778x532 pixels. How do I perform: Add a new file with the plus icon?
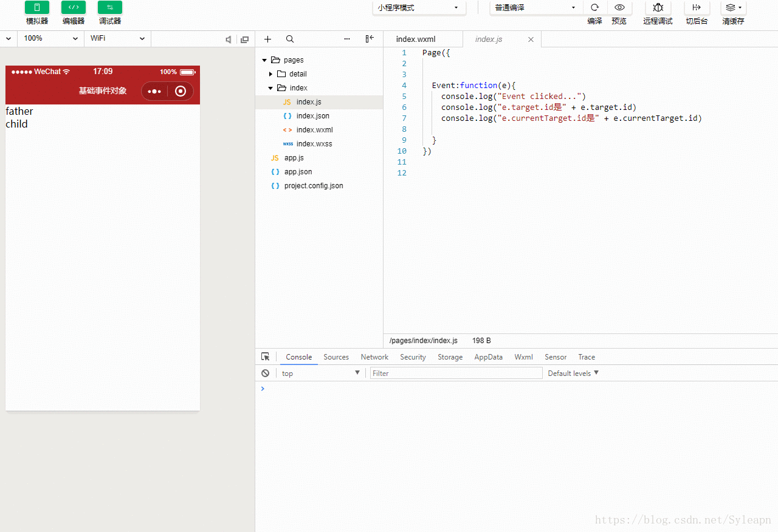point(267,39)
